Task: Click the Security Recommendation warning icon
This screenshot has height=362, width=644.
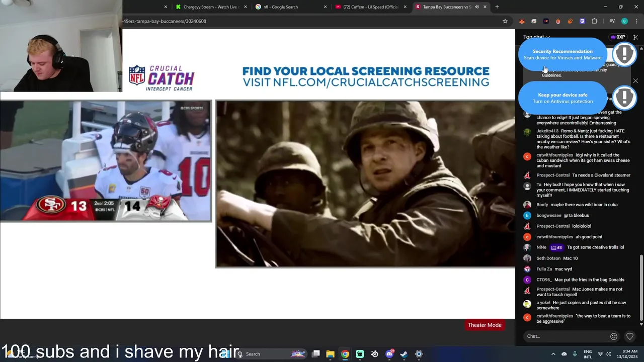Action: point(624,53)
